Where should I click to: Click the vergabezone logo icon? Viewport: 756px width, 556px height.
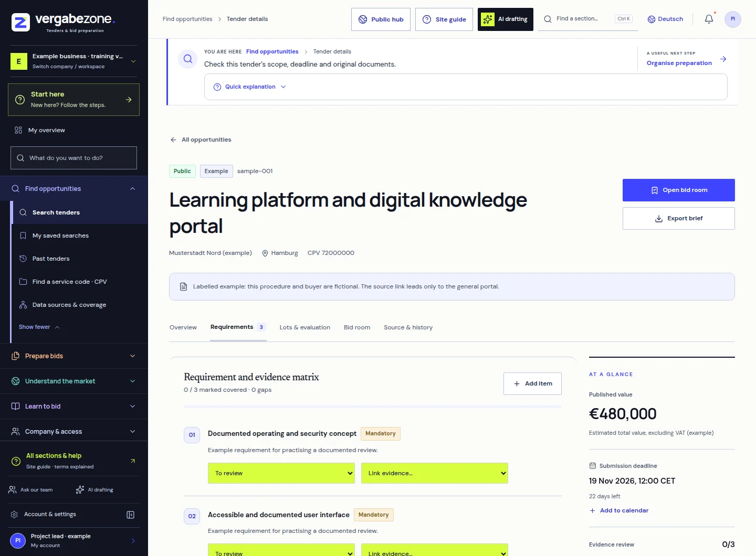[20, 23]
